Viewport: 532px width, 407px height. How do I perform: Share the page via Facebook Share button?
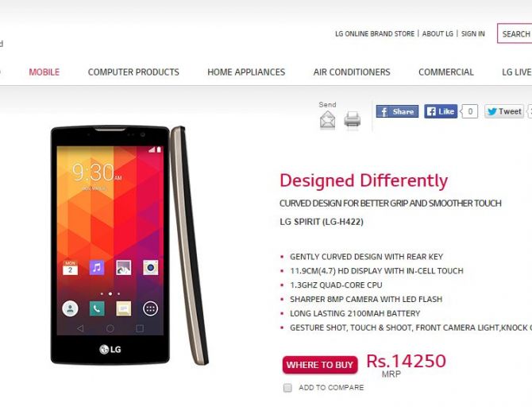point(397,111)
